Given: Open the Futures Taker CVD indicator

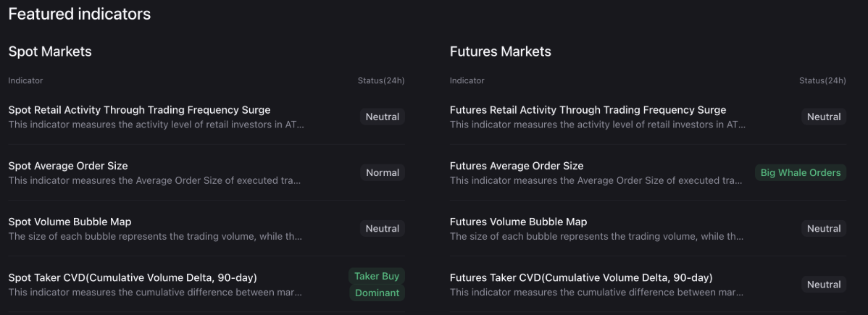Looking at the screenshot, I should click(581, 277).
